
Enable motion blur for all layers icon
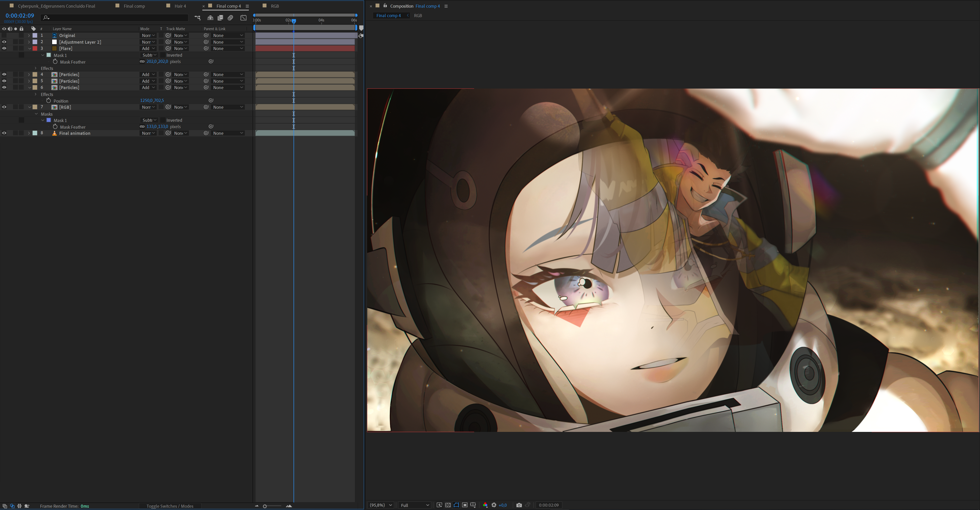(230, 17)
